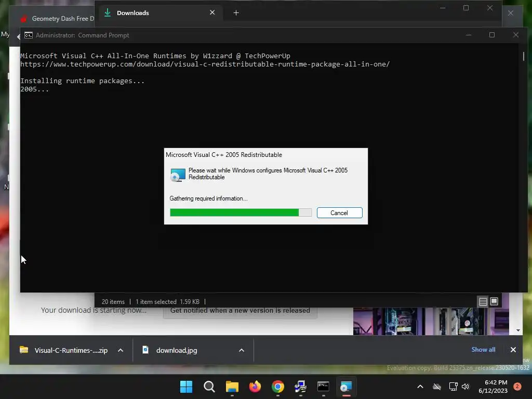This screenshot has width=532, height=399.
Task: Click the green download arrow icon on tab
Action: 108,13
